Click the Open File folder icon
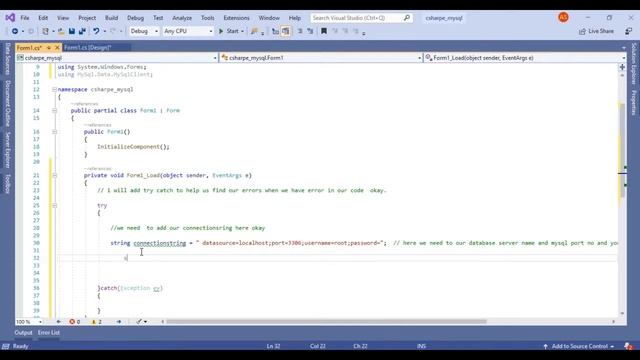This screenshot has width=640, height=360. tap(61, 31)
